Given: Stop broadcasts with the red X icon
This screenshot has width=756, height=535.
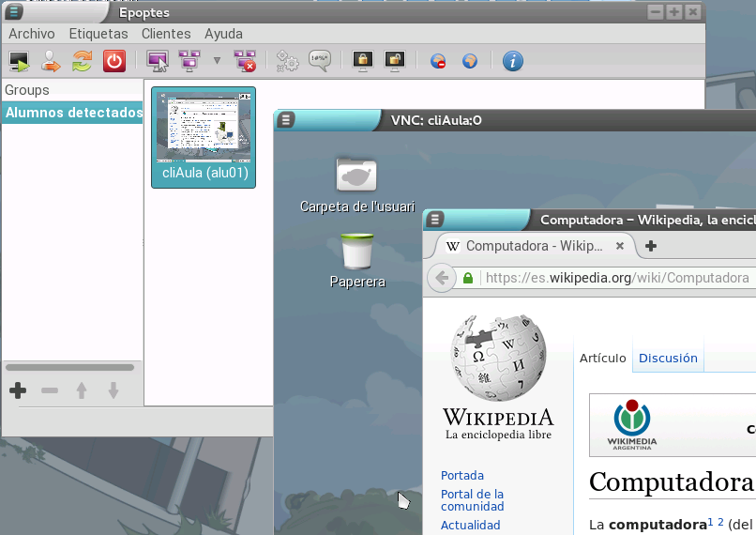Looking at the screenshot, I should (245, 61).
